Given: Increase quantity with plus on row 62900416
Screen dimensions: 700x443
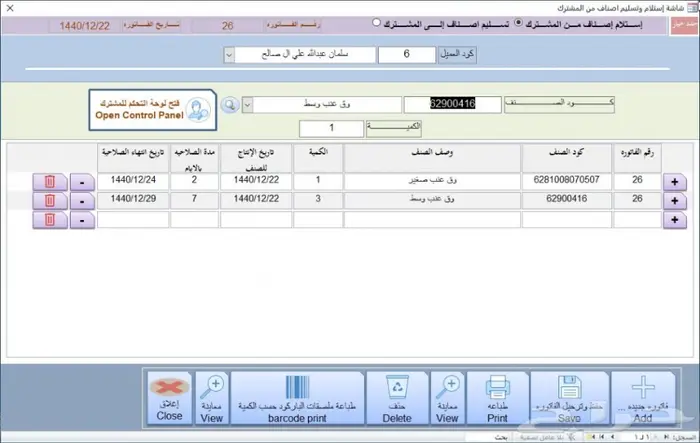Looking at the screenshot, I should [x=675, y=201].
